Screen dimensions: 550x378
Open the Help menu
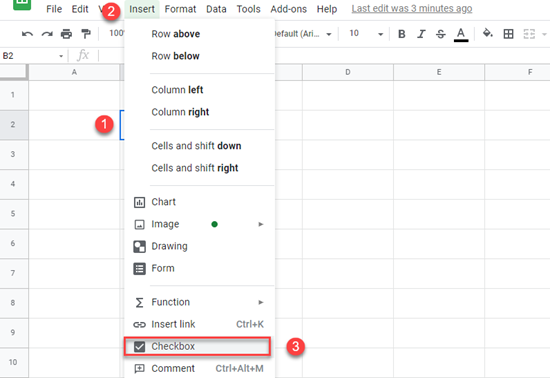[327, 9]
